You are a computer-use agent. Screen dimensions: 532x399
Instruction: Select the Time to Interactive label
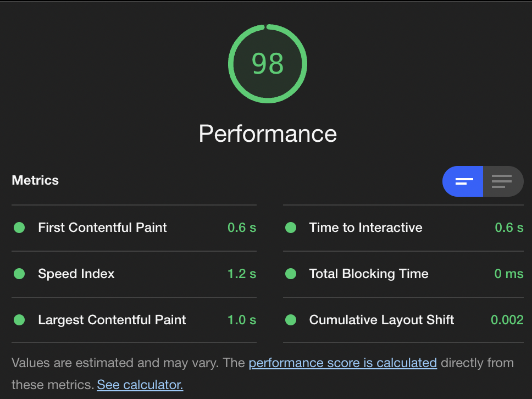click(x=366, y=228)
